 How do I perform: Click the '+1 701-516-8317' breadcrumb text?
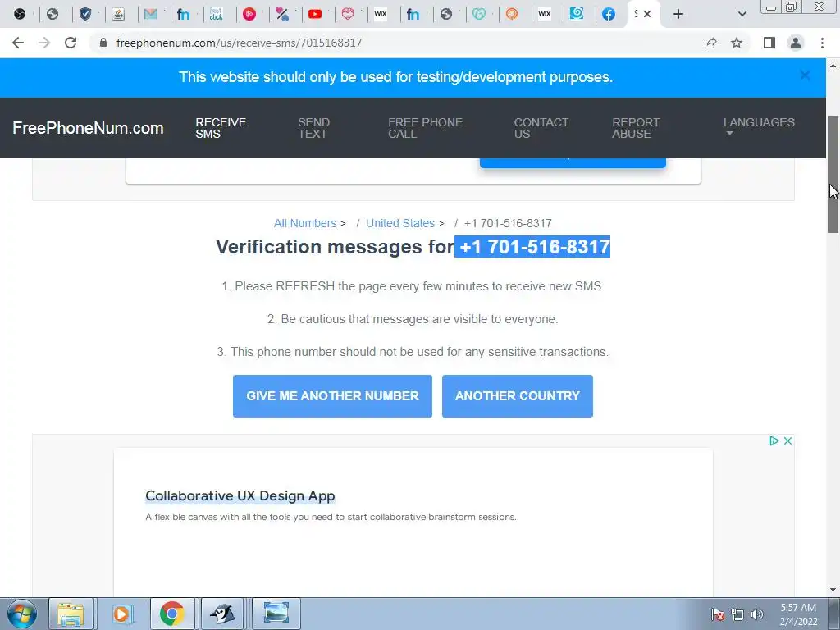coord(508,223)
